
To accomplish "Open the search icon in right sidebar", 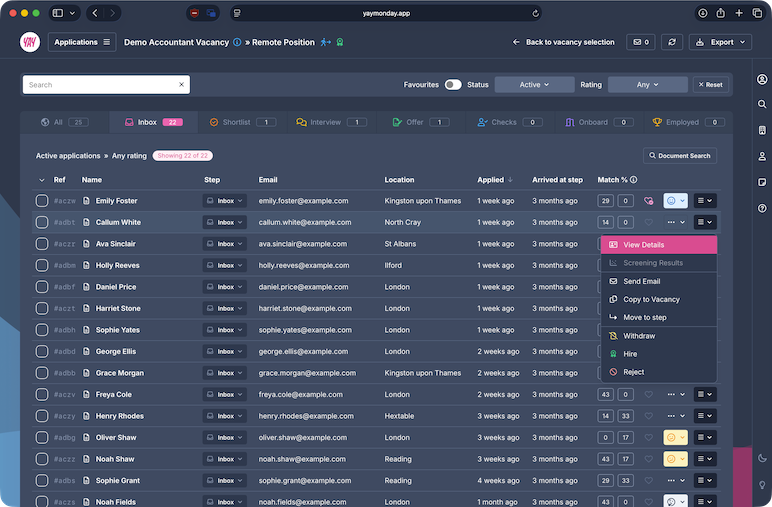I will (x=762, y=104).
